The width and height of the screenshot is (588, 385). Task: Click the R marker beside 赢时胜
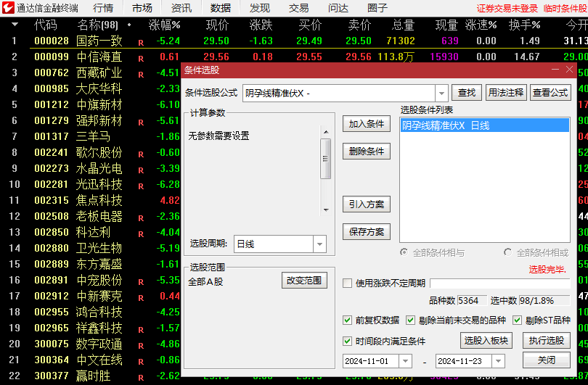(141, 378)
